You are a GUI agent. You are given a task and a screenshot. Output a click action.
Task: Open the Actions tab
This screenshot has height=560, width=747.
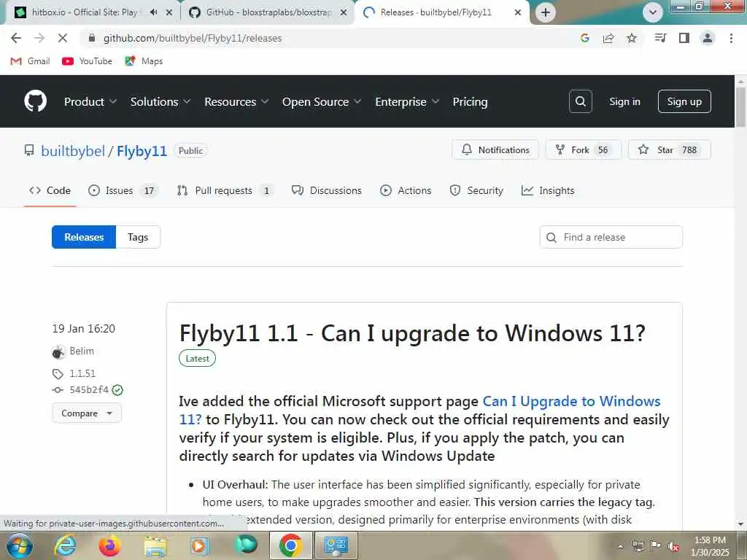[406, 190]
